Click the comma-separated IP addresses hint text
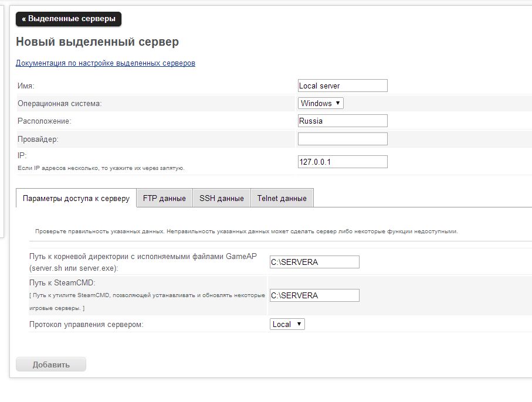Viewport: 532px width, 402px height. pos(101,168)
